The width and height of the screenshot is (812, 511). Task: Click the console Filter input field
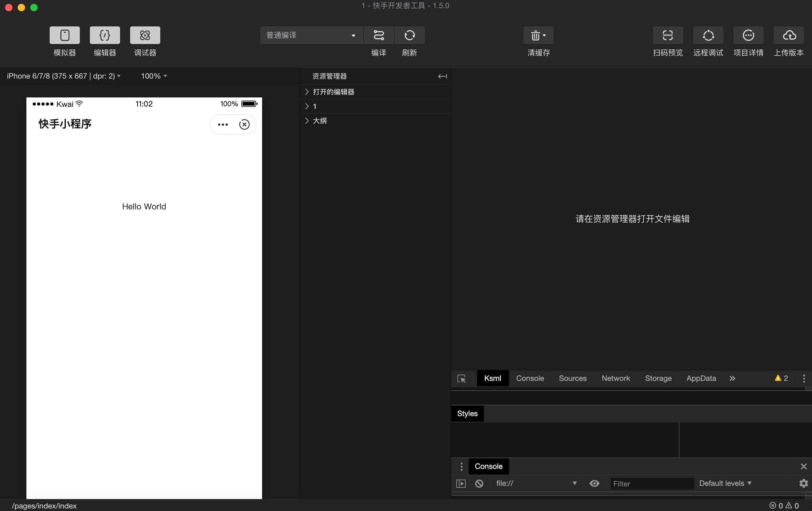(652, 484)
